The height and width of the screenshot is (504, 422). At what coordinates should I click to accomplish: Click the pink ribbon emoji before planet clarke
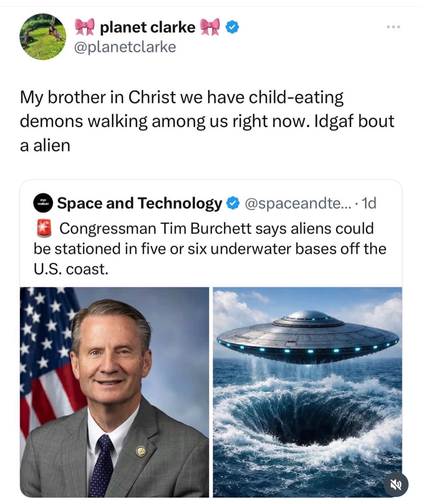coord(84,27)
